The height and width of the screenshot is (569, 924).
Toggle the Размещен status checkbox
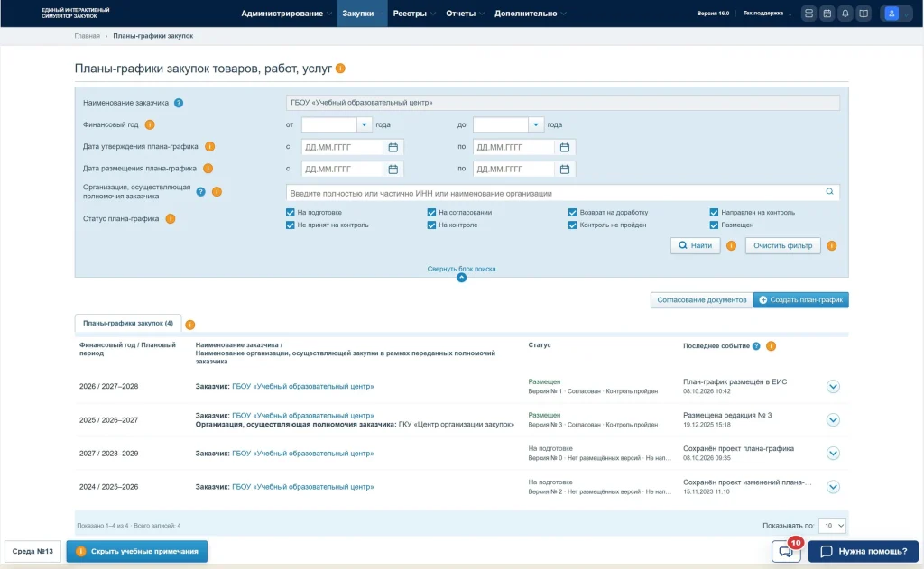(714, 225)
